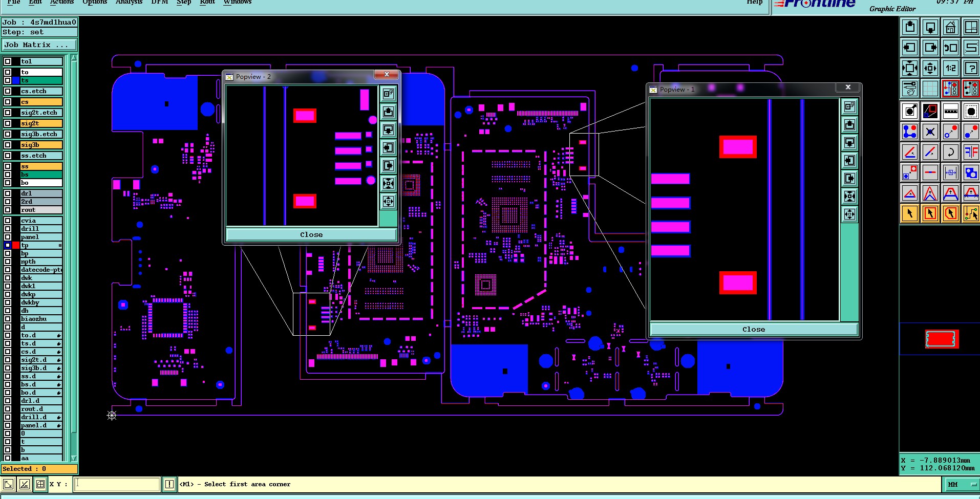Toggle checkbox for layer ts

[x=8, y=80]
